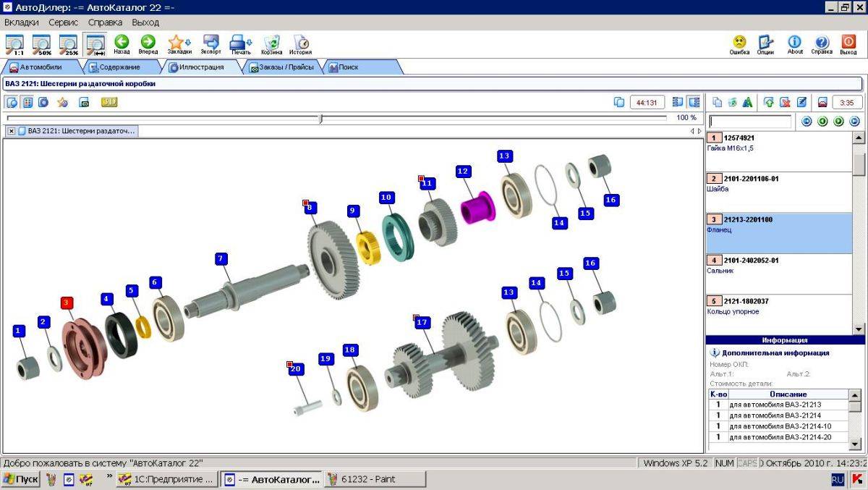Switch to the 1С:Предприятие taskbar window
Screen dimensions: 868x490
(166, 479)
